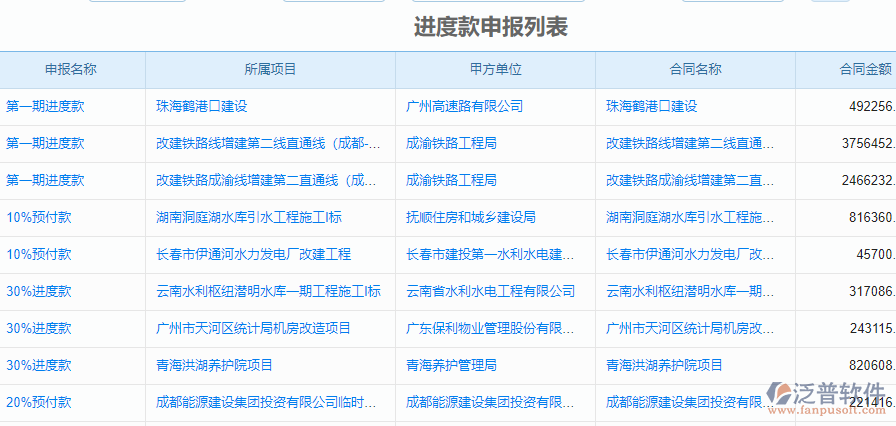Open project 湖南洞庭湖水库引水工程施工Ⅰ标
Screen dimensions: 896x426
click(x=249, y=218)
